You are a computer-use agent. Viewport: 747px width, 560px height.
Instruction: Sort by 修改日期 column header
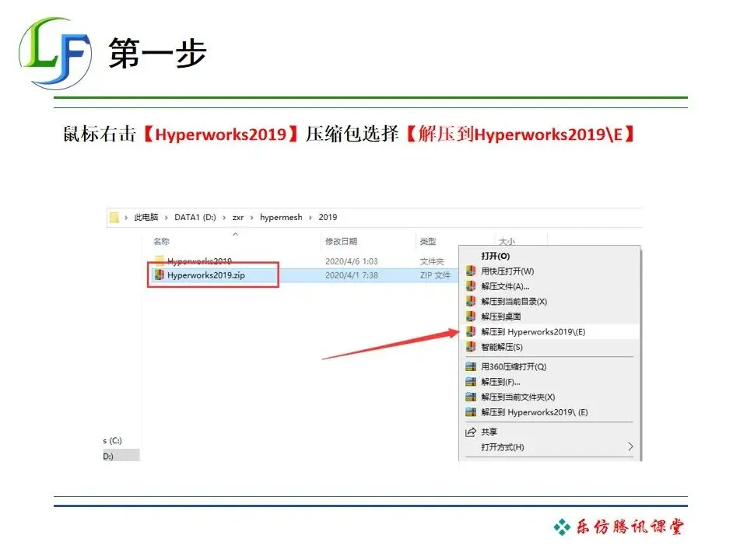(x=341, y=241)
